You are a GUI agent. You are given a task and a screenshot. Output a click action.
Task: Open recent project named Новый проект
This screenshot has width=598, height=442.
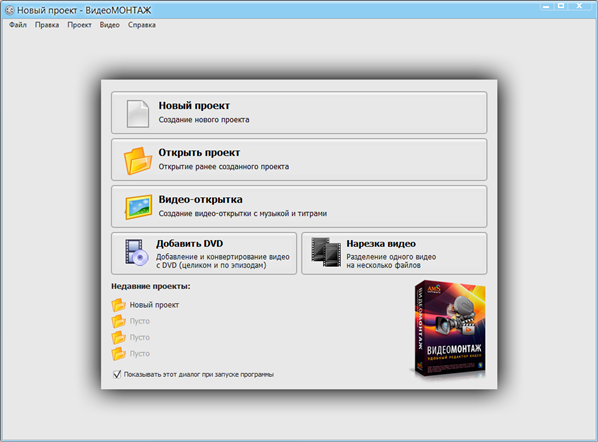click(154, 305)
